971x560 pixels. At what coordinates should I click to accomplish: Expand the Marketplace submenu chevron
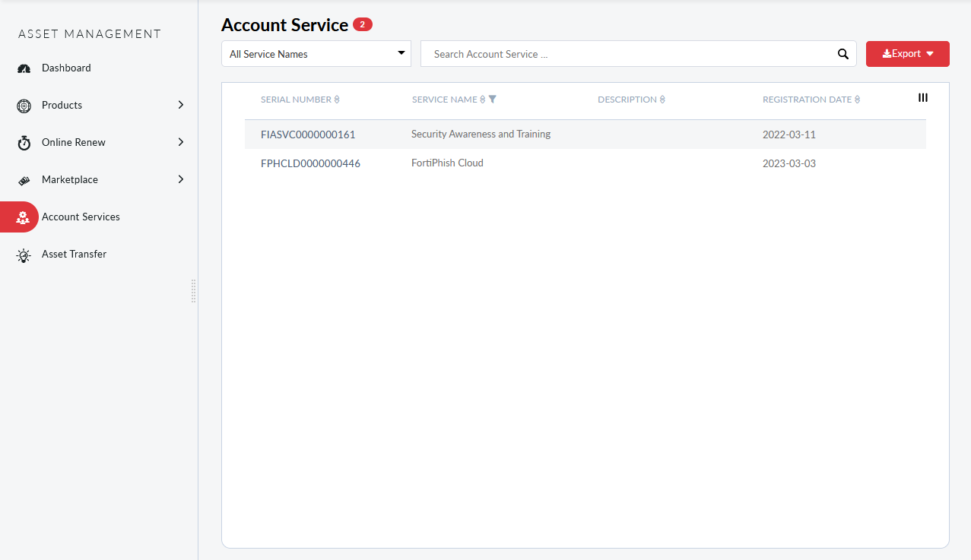(x=181, y=179)
